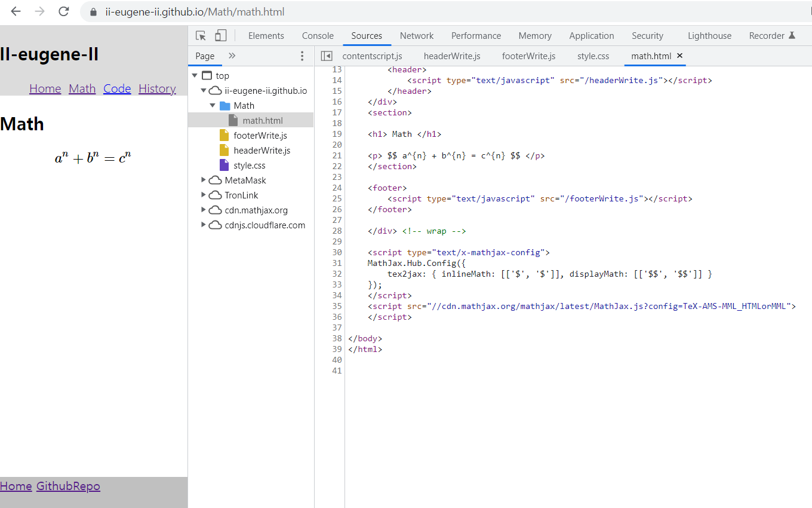
Task: Open the Elements panel tab
Action: (266, 36)
